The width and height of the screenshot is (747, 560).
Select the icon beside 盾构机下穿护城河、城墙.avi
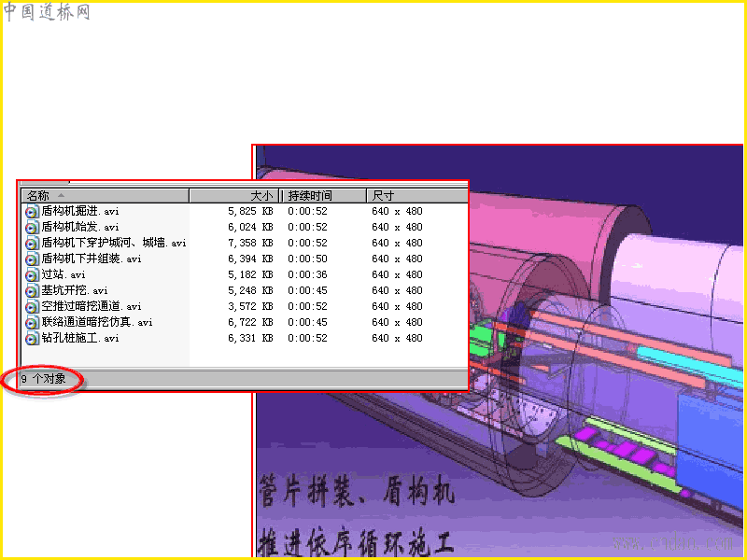32,244
